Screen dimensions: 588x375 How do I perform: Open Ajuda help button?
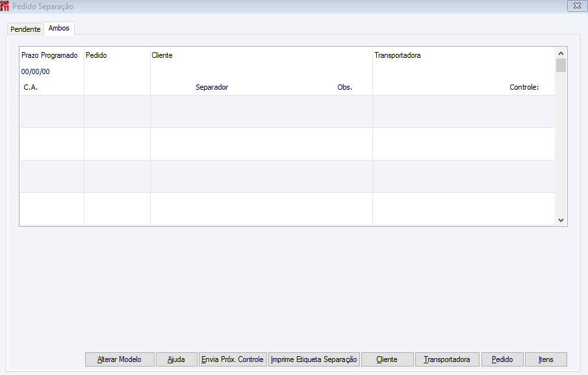click(x=176, y=359)
